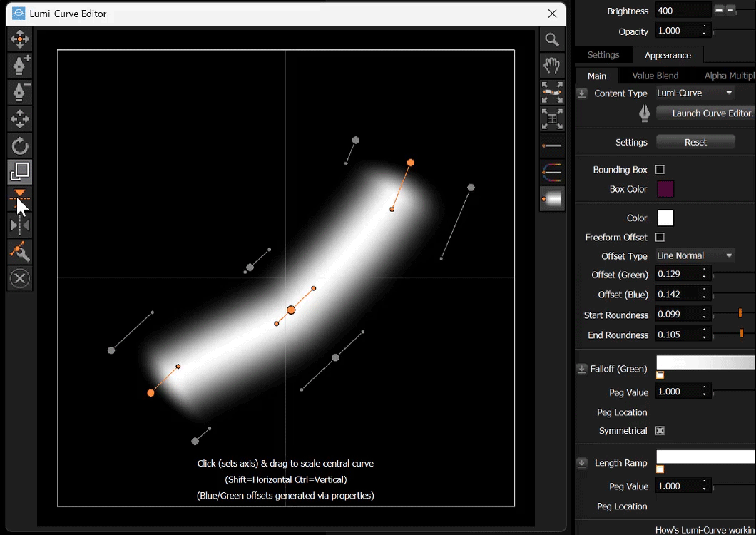756x535 pixels.
Task: Click the horizontal mirror tool
Action: [x=20, y=225]
